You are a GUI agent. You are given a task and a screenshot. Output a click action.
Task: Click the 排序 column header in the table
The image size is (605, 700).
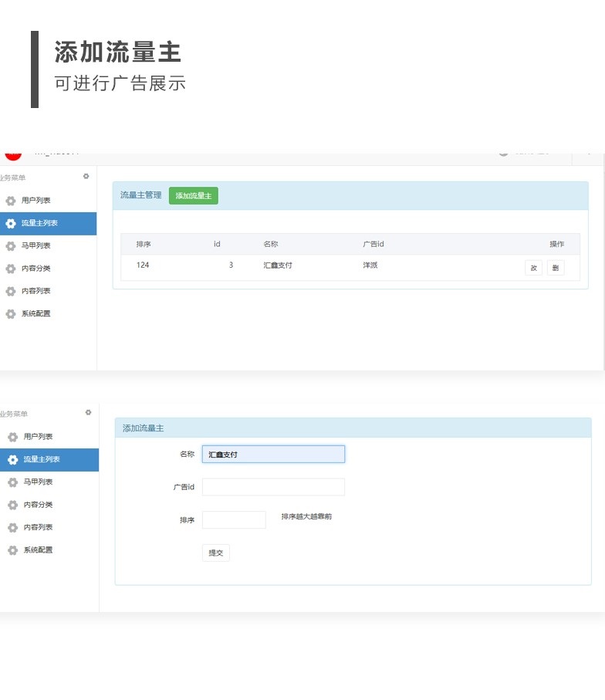pos(144,244)
